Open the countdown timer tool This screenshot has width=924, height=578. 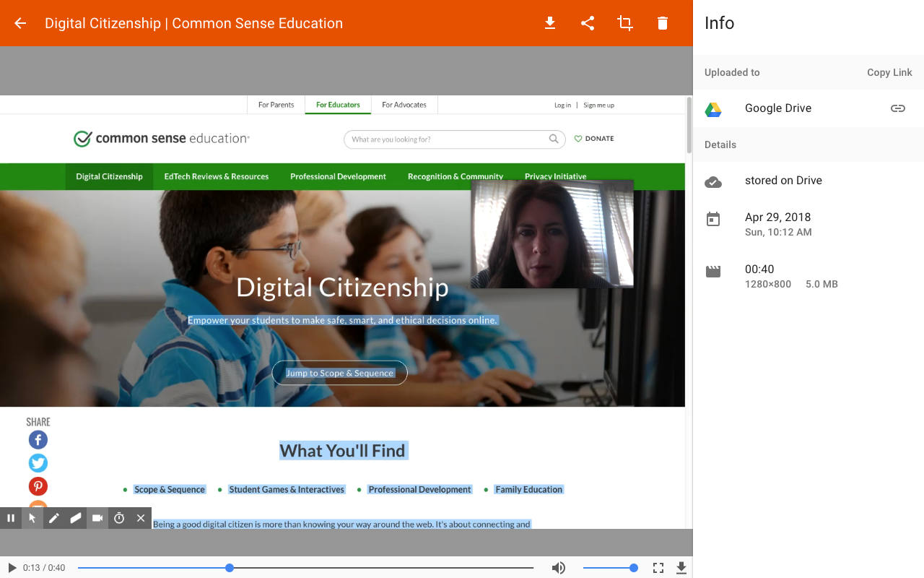click(119, 518)
